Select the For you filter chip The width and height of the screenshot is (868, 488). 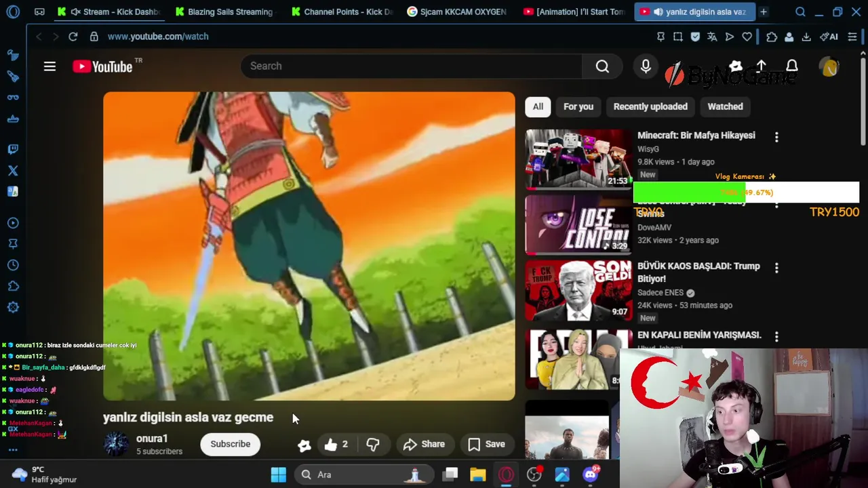[578, 106]
